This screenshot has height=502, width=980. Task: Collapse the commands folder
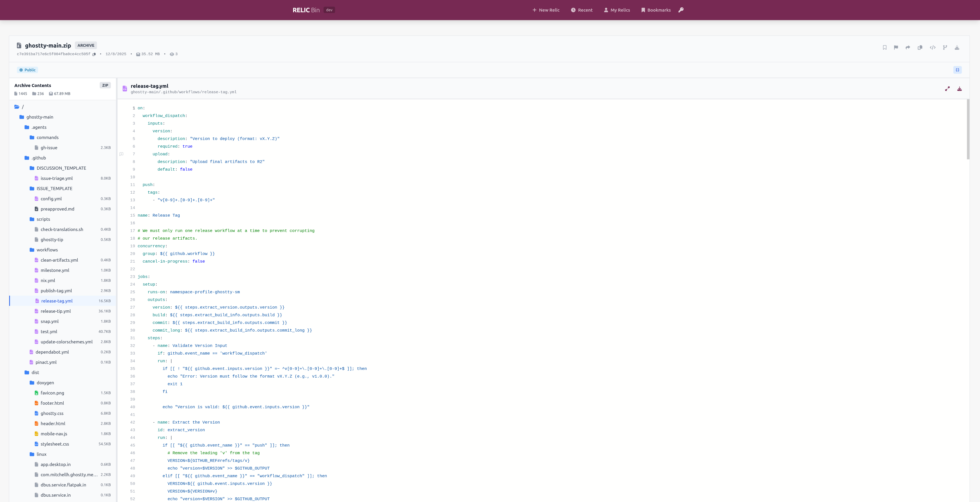[62, 138]
